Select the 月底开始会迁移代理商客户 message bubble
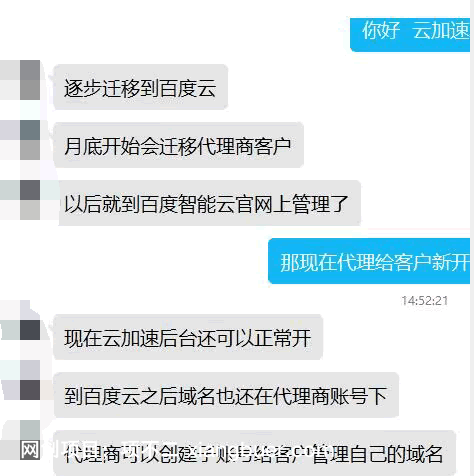The image size is (474, 476). (x=178, y=145)
